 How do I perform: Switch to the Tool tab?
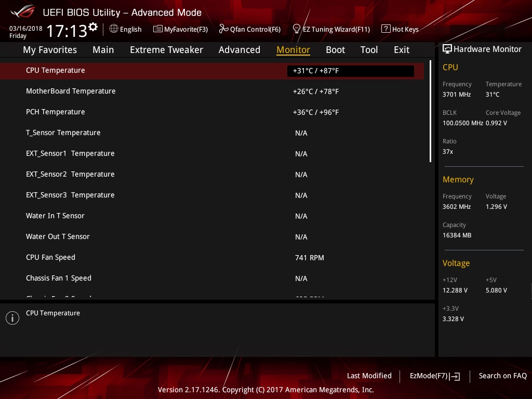pos(369,50)
